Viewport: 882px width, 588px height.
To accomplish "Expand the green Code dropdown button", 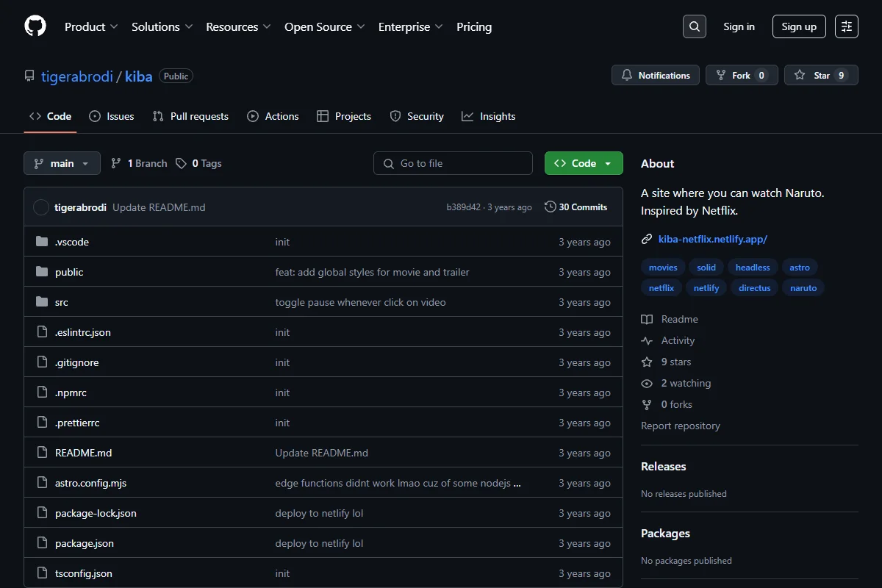I will pos(584,163).
